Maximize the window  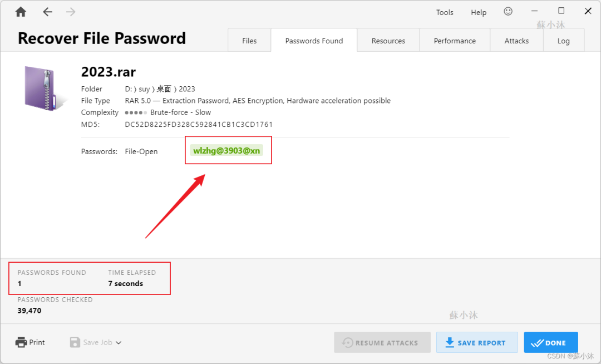561,11
